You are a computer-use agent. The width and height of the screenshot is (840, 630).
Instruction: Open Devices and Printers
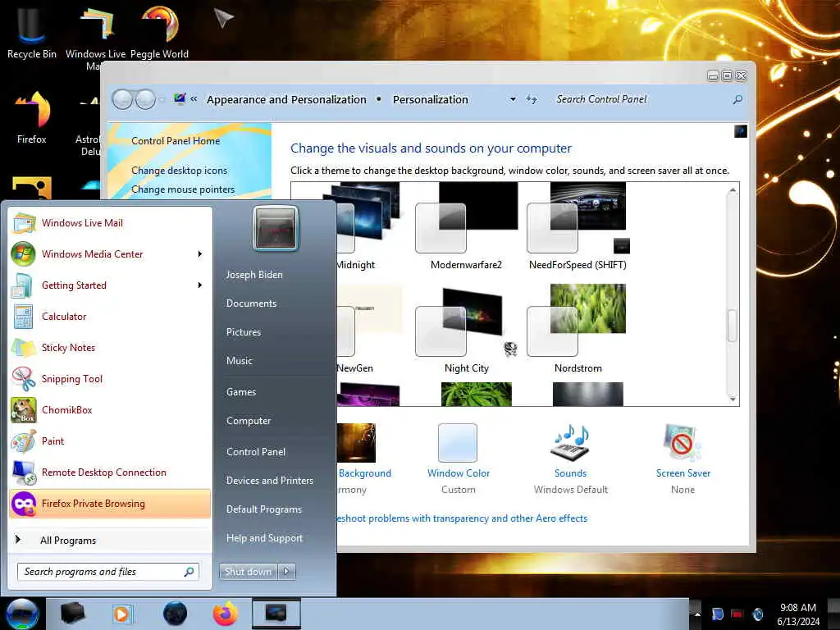click(269, 481)
